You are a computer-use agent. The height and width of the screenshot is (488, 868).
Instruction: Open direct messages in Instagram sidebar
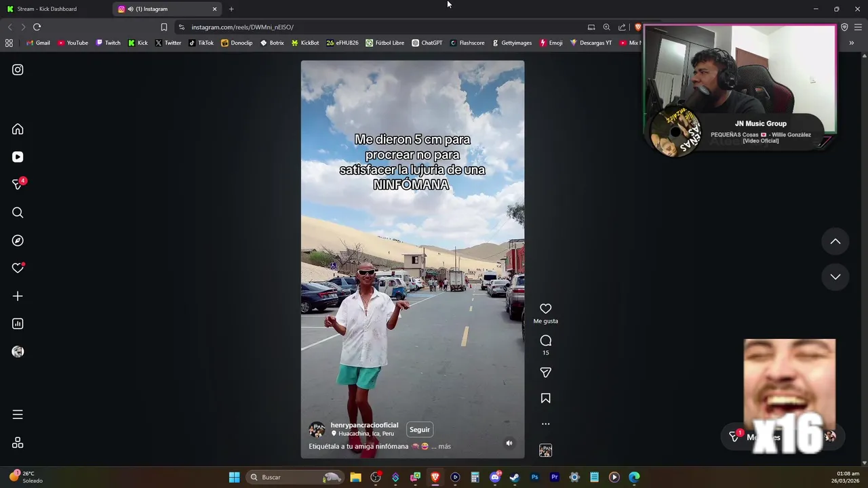pyautogui.click(x=18, y=184)
